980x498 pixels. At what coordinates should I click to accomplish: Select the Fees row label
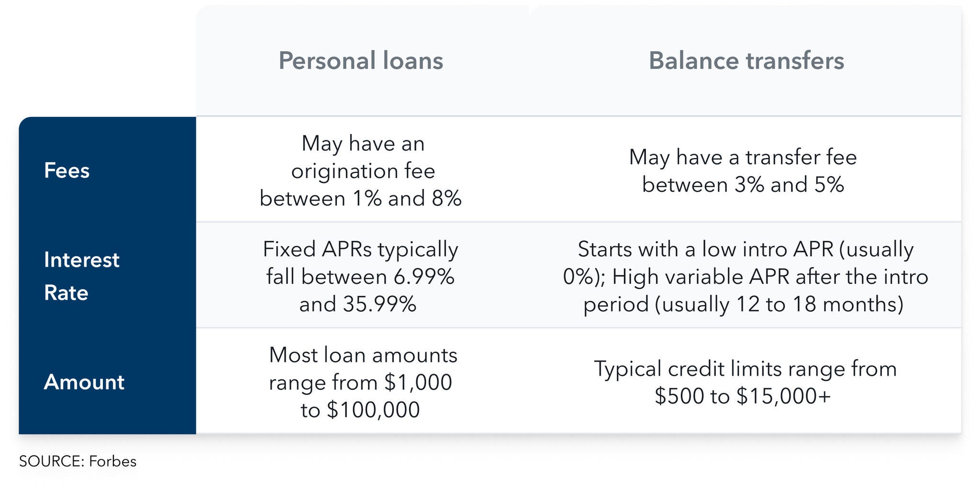[x=67, y=170]
